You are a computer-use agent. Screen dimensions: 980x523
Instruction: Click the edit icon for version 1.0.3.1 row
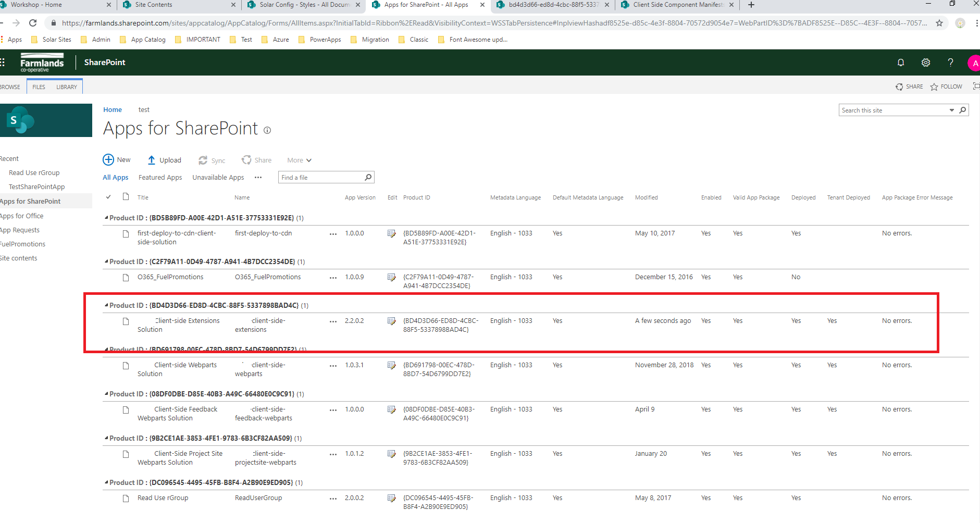pos(392,365)
